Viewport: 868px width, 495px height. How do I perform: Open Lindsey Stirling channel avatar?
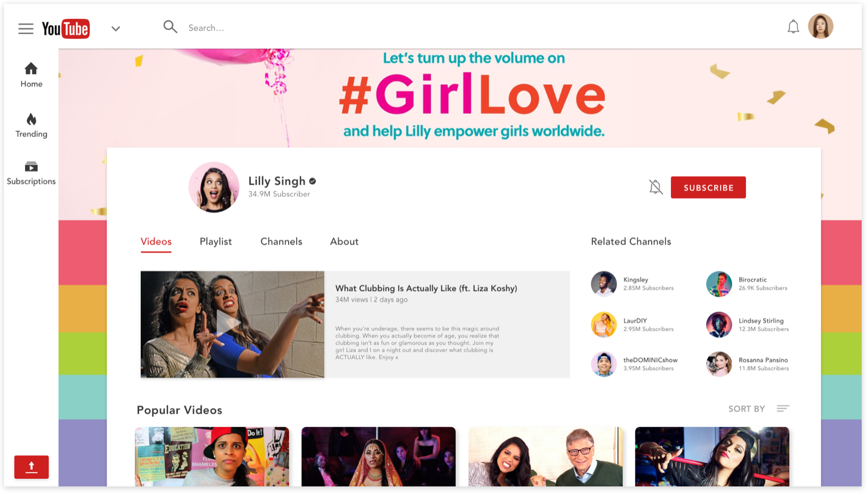point(719,324)
